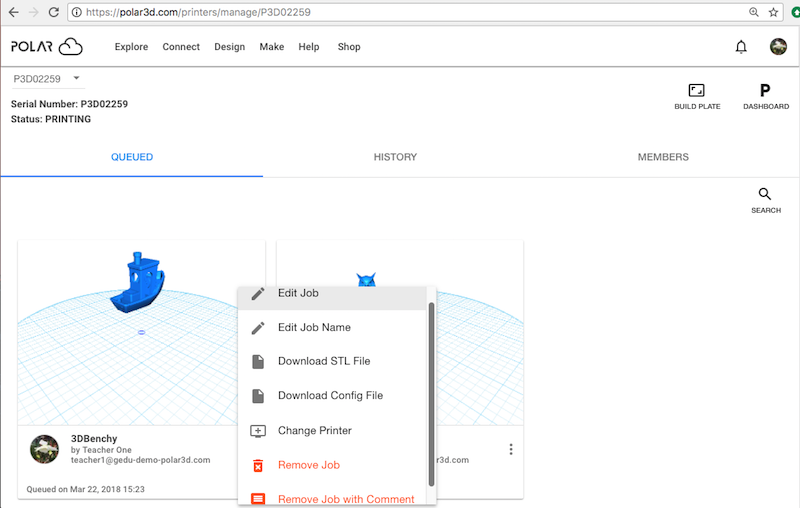
Task: Switch to the MEMBERS tab
Action: pos(663,157)
